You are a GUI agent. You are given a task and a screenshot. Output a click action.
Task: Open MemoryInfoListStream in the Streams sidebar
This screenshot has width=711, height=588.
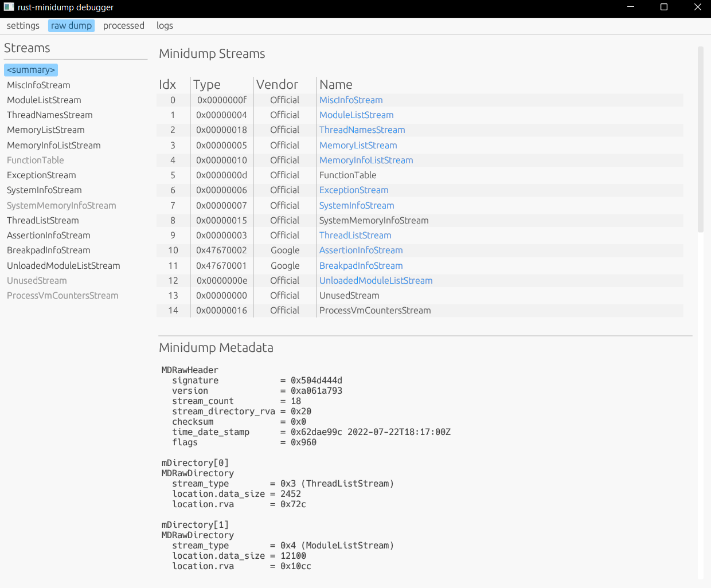click(54, 145)
